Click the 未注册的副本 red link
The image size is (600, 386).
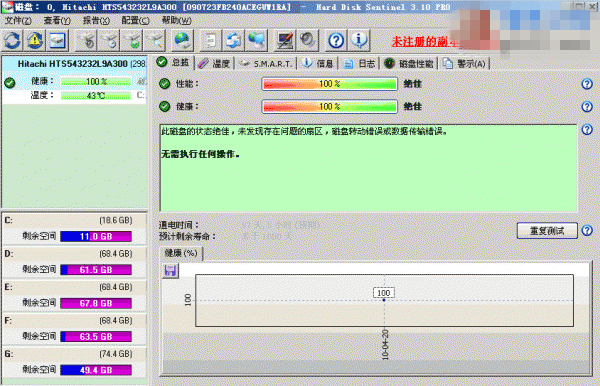pos(425,42)
